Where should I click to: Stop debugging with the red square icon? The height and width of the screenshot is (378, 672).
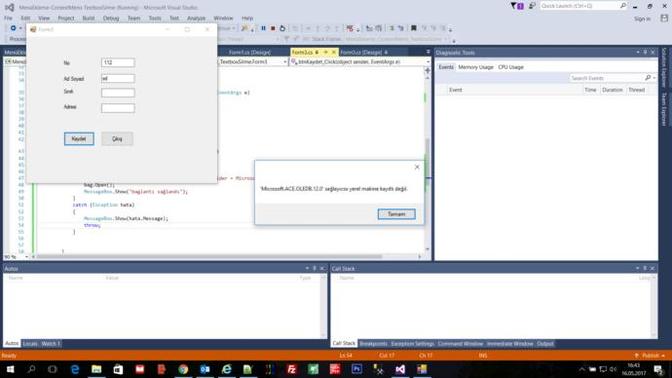click(273, 28)
